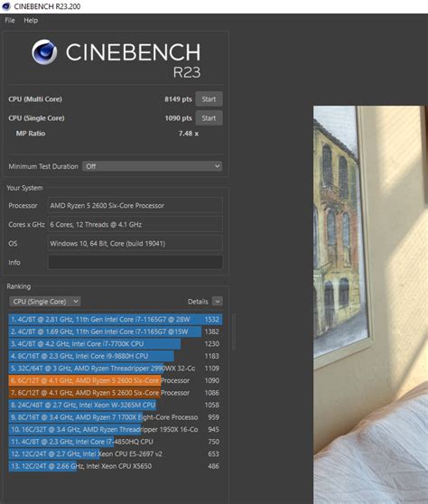Click the CPU (Single Core) test label
The image size is (428, 504).
pyautogui.click(x=36, y=118)
